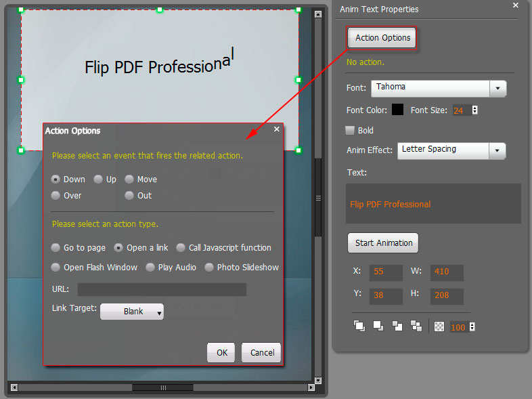The height and width of the screenshot is (399, 532).
Task: Click the URL input field
Action: tap(162, 290)
